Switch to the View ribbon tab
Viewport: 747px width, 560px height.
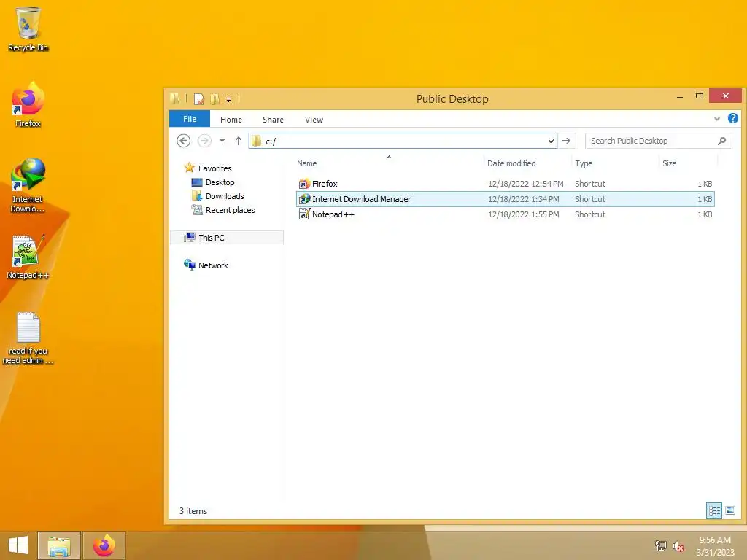point(314,120)
